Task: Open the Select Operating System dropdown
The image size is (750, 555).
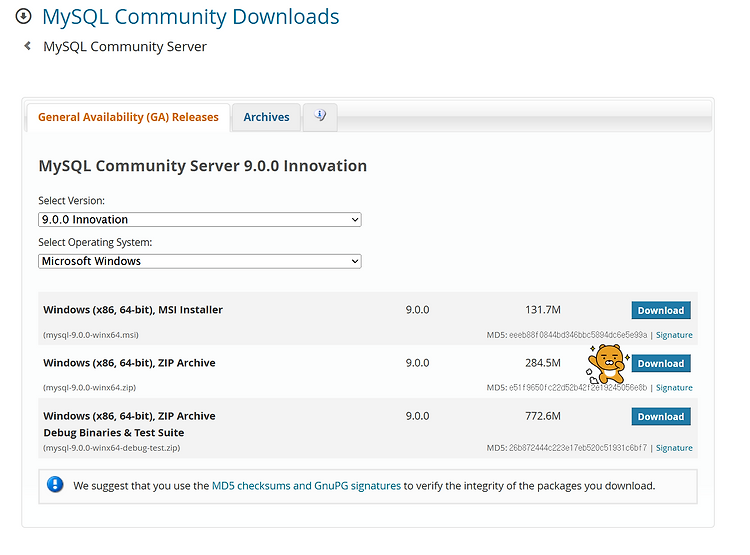Action: [200, 261]
